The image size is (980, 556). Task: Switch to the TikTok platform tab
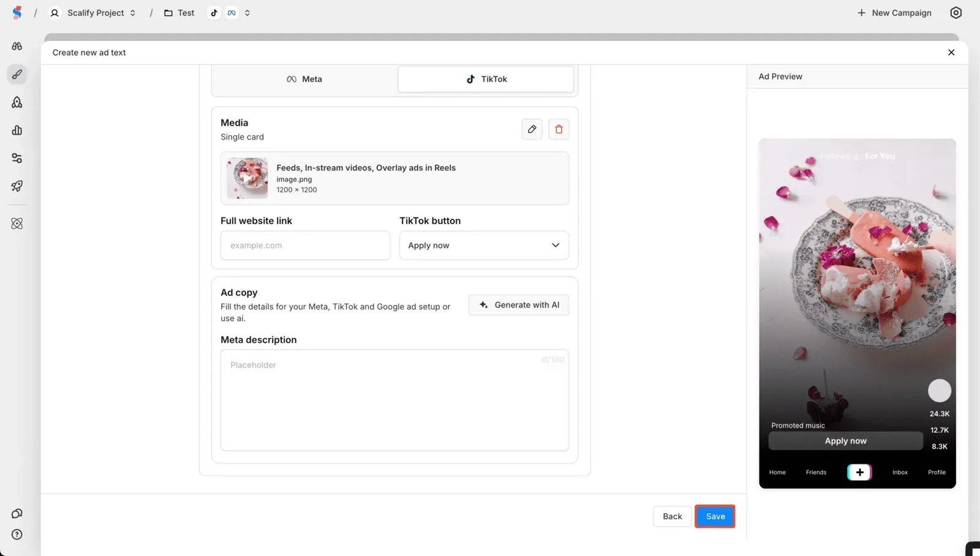tap(485, 78)
